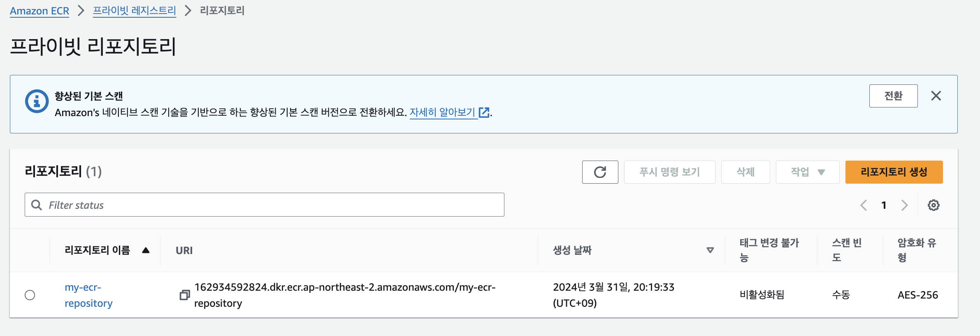
Task: Open 프라이빗 레지스트리 breadcrumb
Action: click(135, 11)
